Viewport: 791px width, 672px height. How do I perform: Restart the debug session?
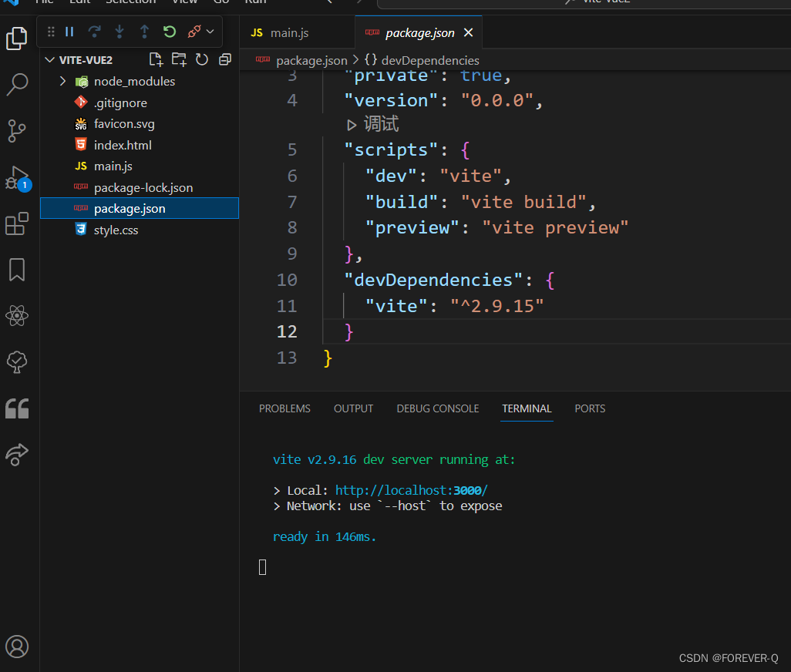169,32
